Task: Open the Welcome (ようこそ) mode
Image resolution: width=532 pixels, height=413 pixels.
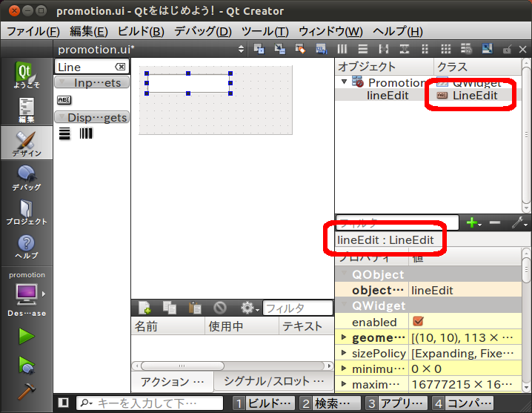Action: tap(26, 76)
